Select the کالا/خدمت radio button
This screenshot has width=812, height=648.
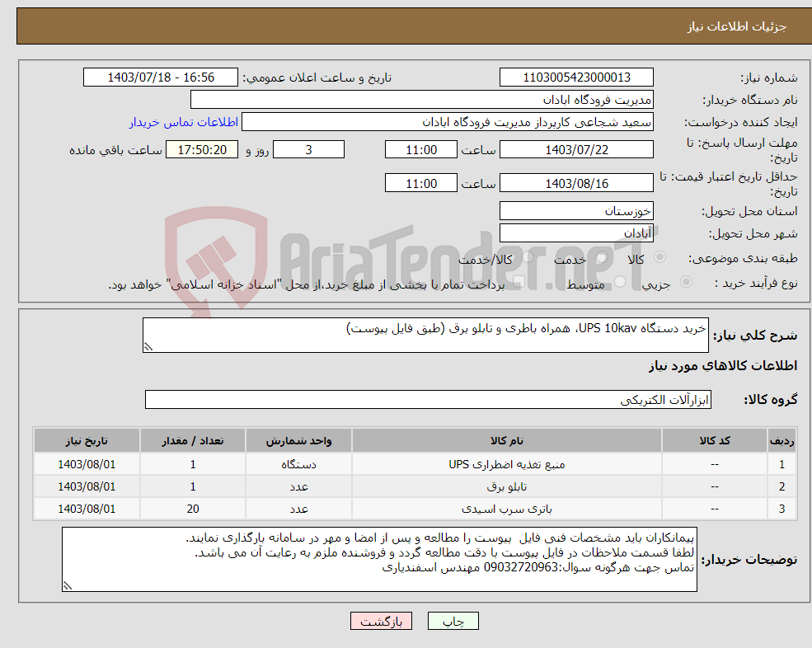tap(528, 257)
